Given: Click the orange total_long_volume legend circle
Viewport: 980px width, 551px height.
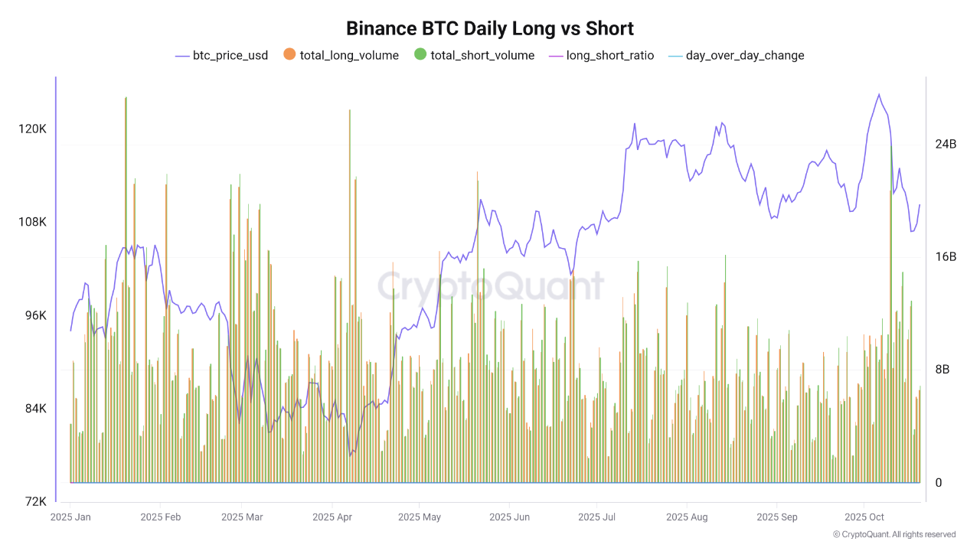Looking at the screenshot, I should (289, 54).
